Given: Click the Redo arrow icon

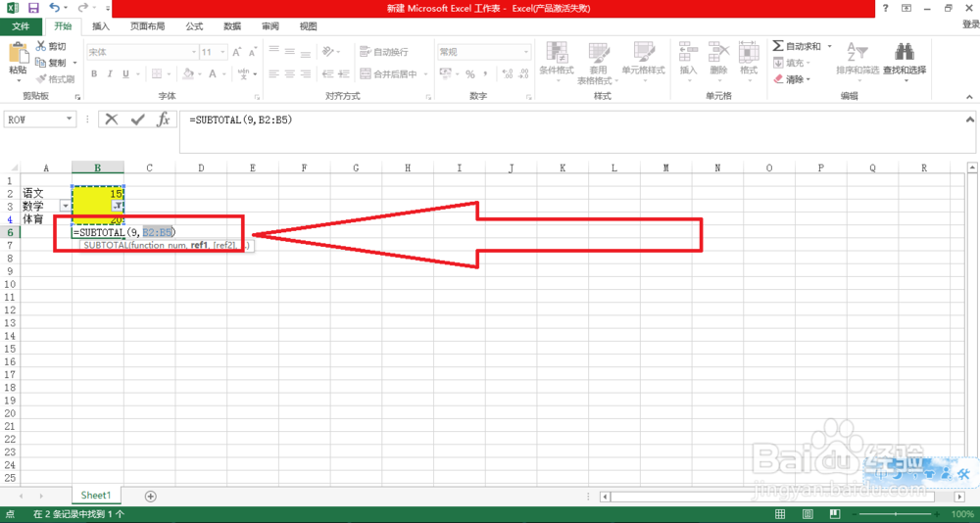Looking at the screenshot, I should 83,8.
